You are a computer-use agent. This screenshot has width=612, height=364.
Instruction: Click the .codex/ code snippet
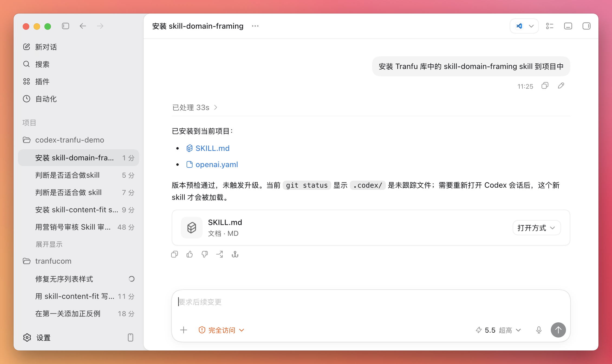click(368, 185)
